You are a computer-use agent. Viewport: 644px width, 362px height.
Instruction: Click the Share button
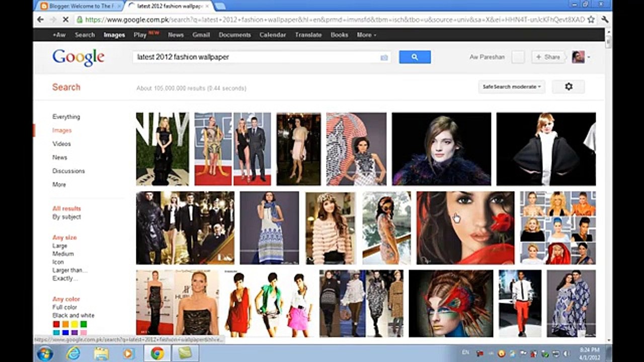click(547, 57)
